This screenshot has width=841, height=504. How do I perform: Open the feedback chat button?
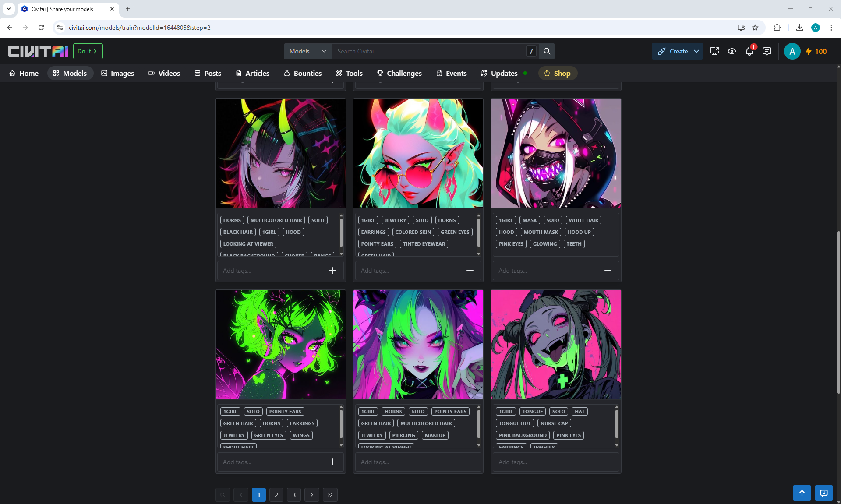[823, 493]
